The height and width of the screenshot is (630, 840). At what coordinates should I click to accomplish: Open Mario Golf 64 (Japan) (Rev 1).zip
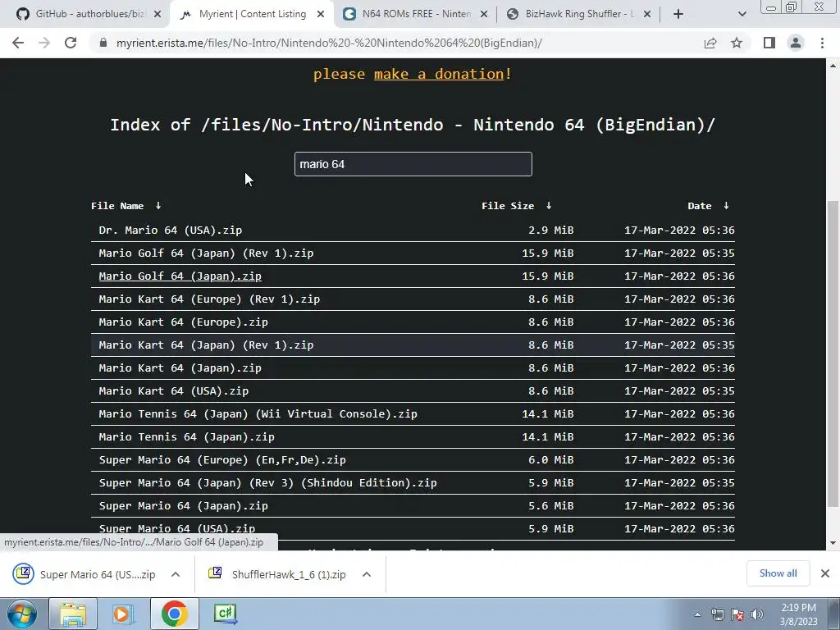pyautogui.click(x=206, y=253)
